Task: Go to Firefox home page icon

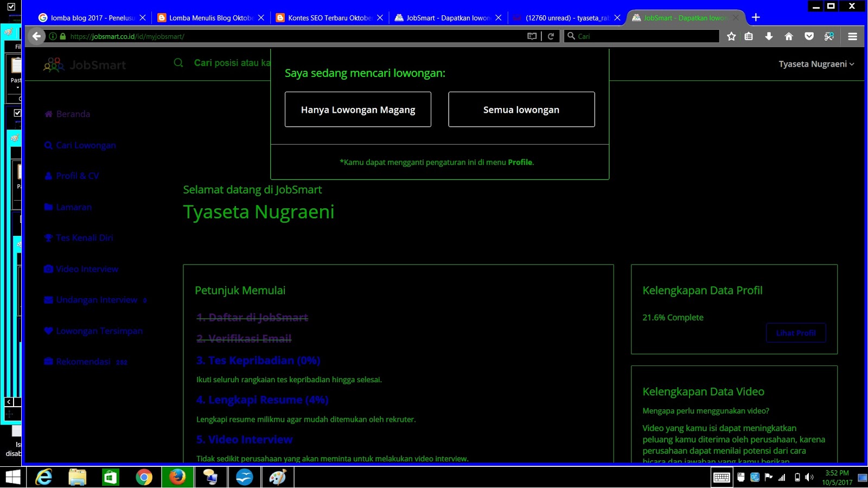Action: (x=789, y=36)
